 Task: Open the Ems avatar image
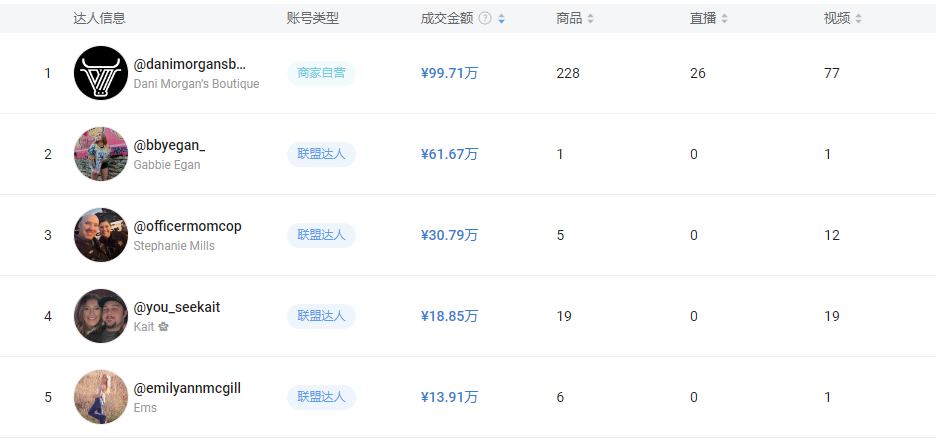(101, 397)
